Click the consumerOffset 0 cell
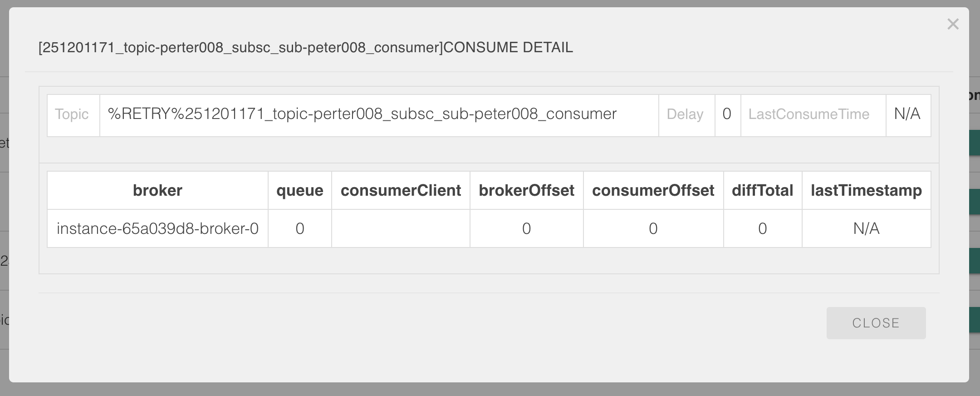The image size is (980, 396). pyautogui.click(x=653, y=228)
